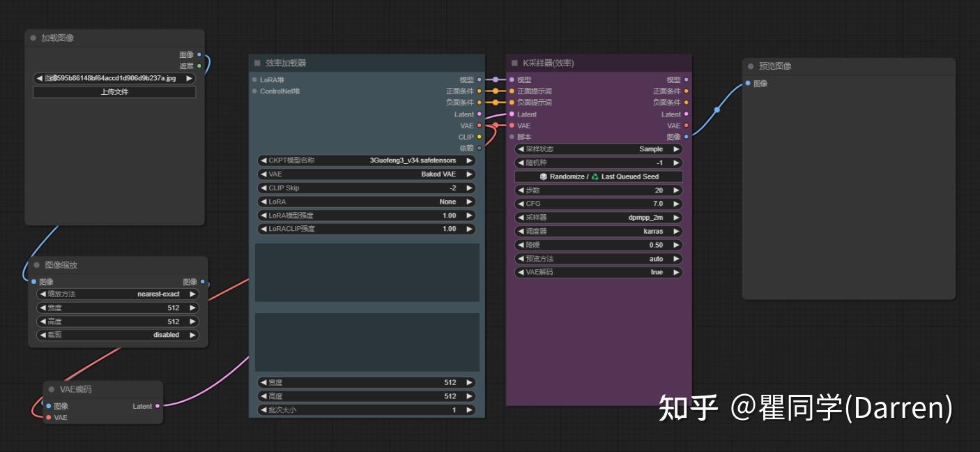Image resolution: width=980 pixels, height=452 pixels.
Task: Adjust the CFG value control showing 7.0
Action: coord(598,203)
